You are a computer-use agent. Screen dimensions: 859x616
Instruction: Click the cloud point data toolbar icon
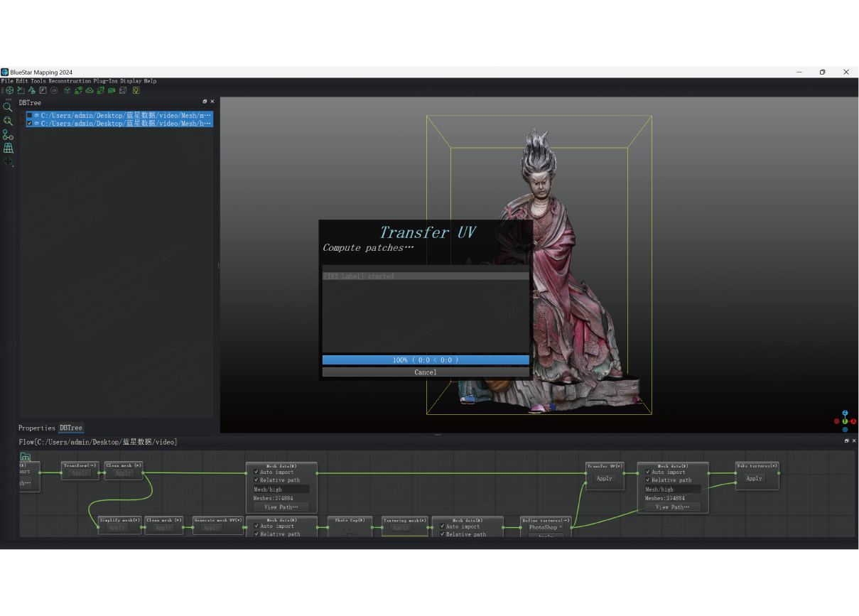[x=89, y=90]
